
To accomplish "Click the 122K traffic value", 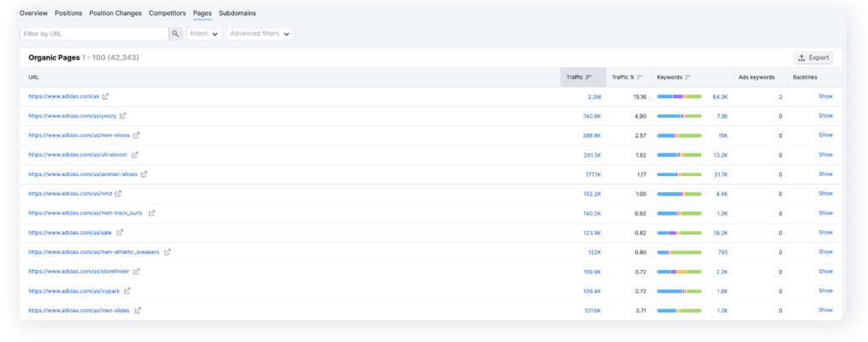I will click(594, 252).
